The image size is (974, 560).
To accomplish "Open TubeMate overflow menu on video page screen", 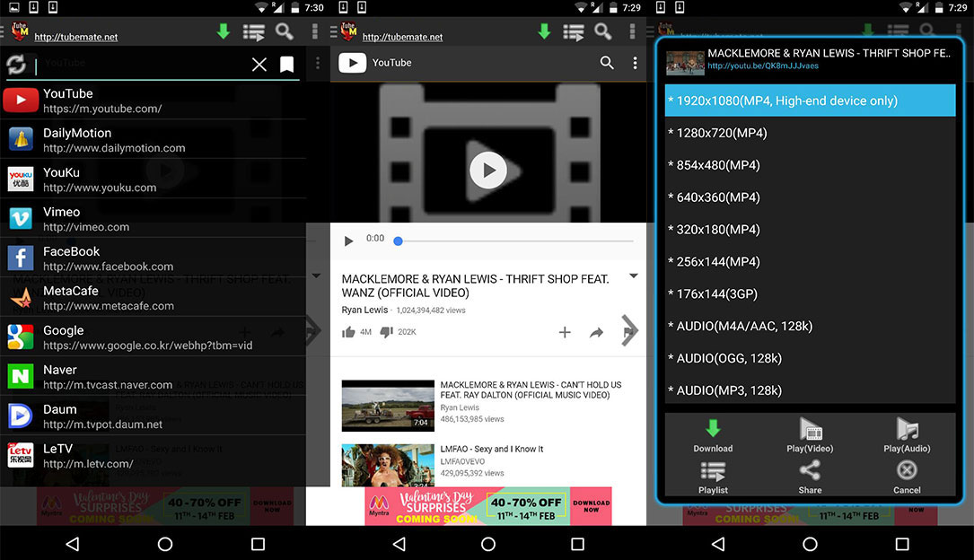I will [632, 31].
